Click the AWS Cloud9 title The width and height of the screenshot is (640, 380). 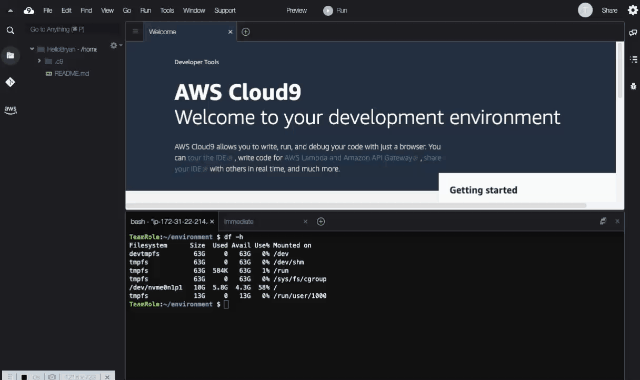click(x=238, y=92)
